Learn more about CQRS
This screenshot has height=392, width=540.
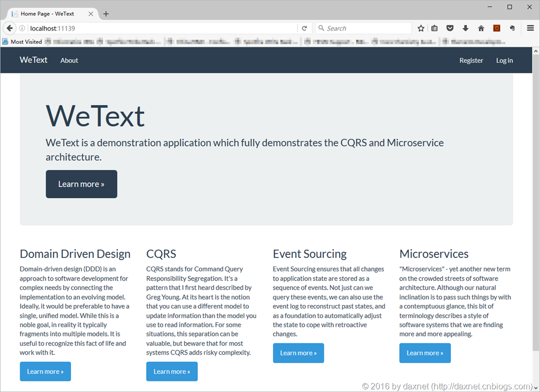[x=172, y=371]
